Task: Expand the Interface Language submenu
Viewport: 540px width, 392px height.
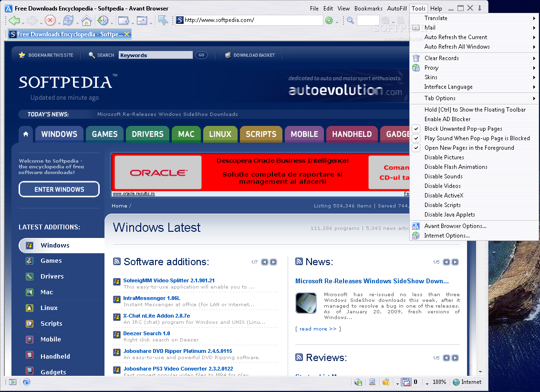Action: [x=474, y=87]
